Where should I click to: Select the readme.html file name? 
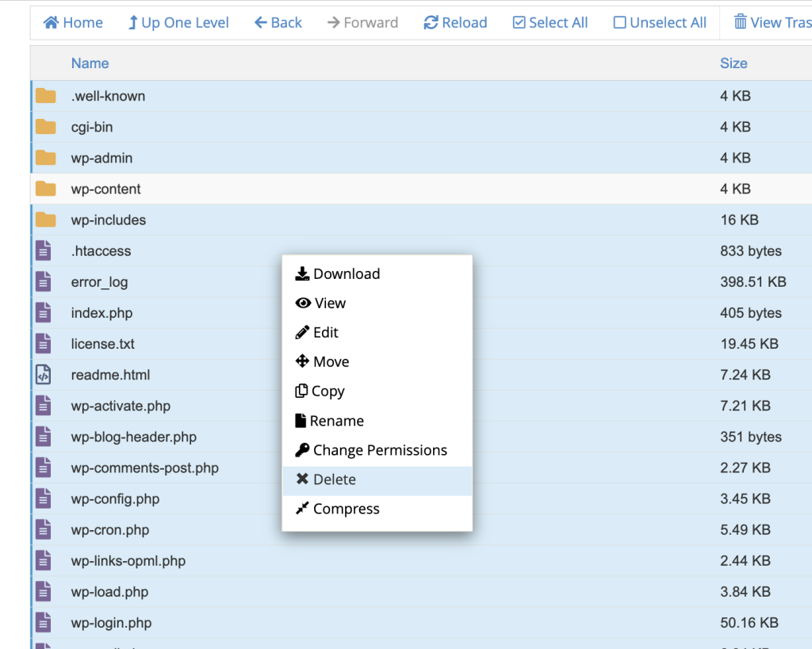[110, 375]
